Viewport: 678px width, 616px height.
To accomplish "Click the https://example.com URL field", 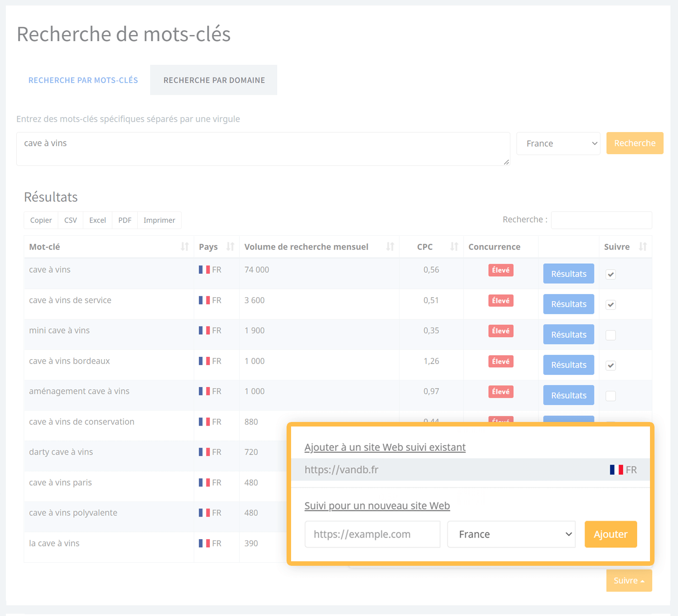I will pyautogui.click(x=372, y=534).
